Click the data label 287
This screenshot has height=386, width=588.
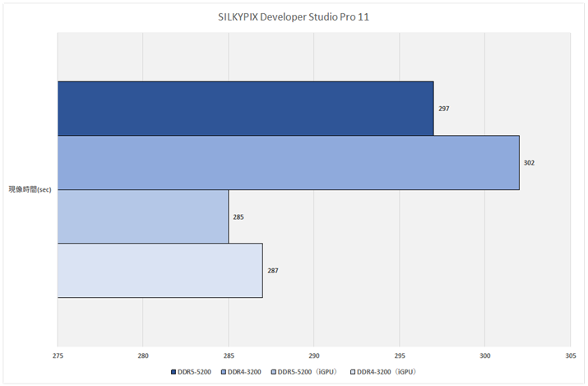273,271
